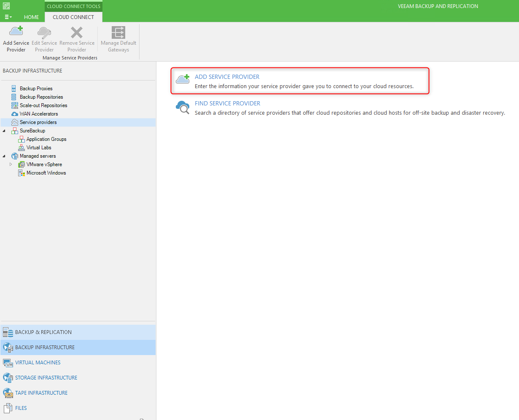This screenshot has width=519, height=420.
Task: Open the STORAGE INFRASTRUCTURE view
Action: tap(78, 378)
